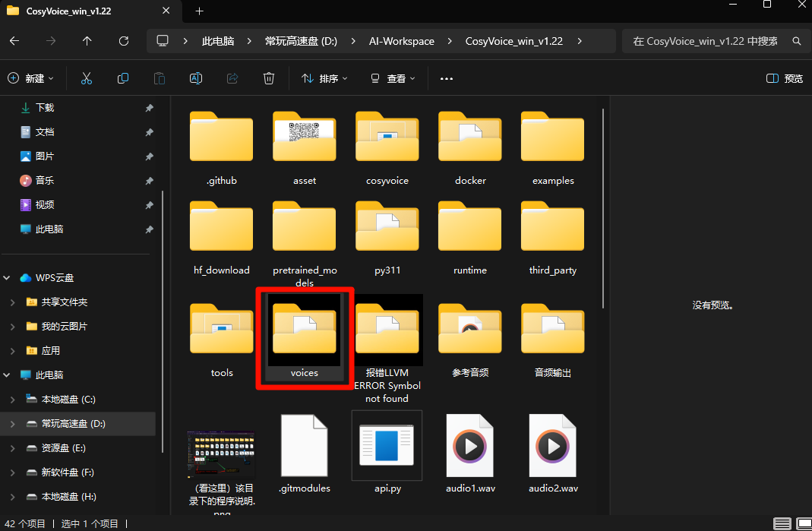This screenshot has width=812, height=531.
Task: Open the 查看 view dropdown
Action: (393, 78)
